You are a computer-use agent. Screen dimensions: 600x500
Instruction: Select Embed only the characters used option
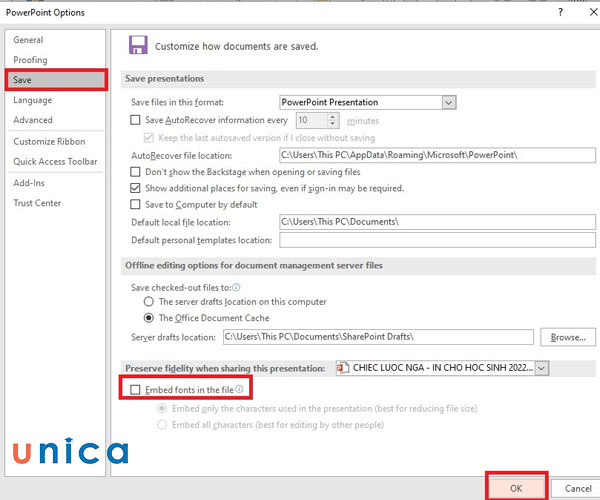coord(162,409)
